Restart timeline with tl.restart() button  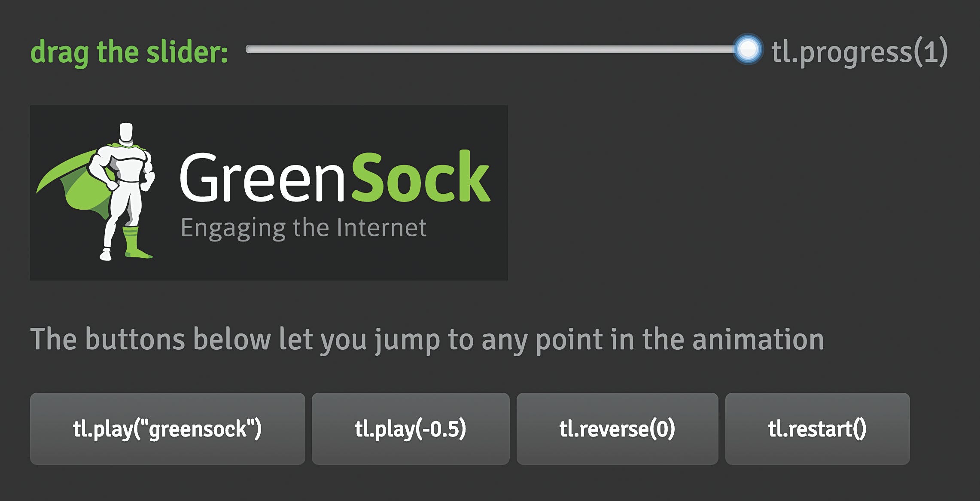tap(817, 428)
